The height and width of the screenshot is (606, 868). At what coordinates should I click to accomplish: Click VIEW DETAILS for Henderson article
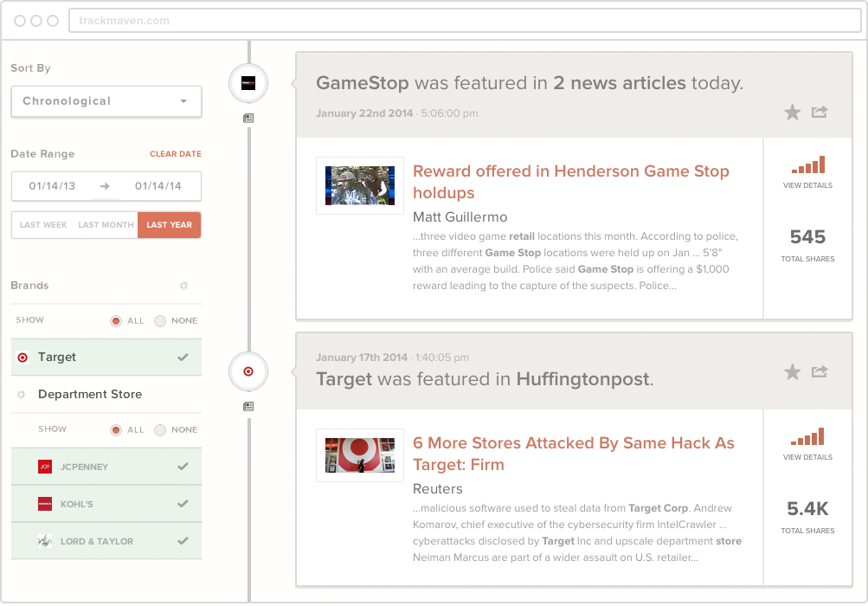[x=807, y=185]
